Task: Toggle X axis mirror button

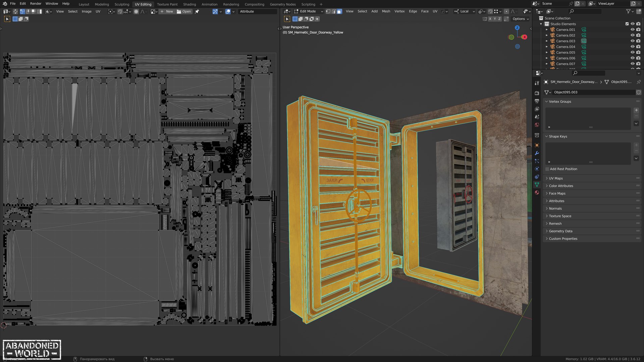Action: pyautogui.click(x=490, y=19)
